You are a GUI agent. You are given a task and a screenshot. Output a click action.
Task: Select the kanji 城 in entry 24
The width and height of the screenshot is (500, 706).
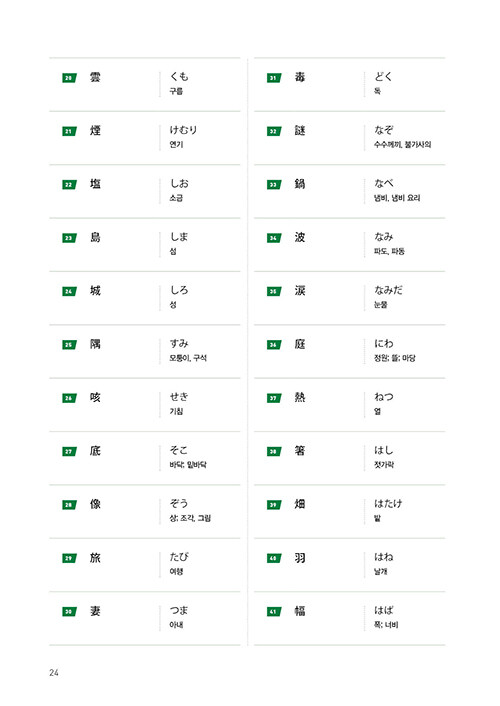coord(95,291)
